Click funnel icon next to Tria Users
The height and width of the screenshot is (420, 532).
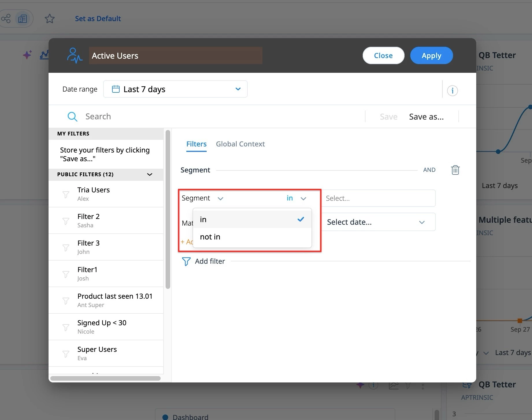point(66,194)
